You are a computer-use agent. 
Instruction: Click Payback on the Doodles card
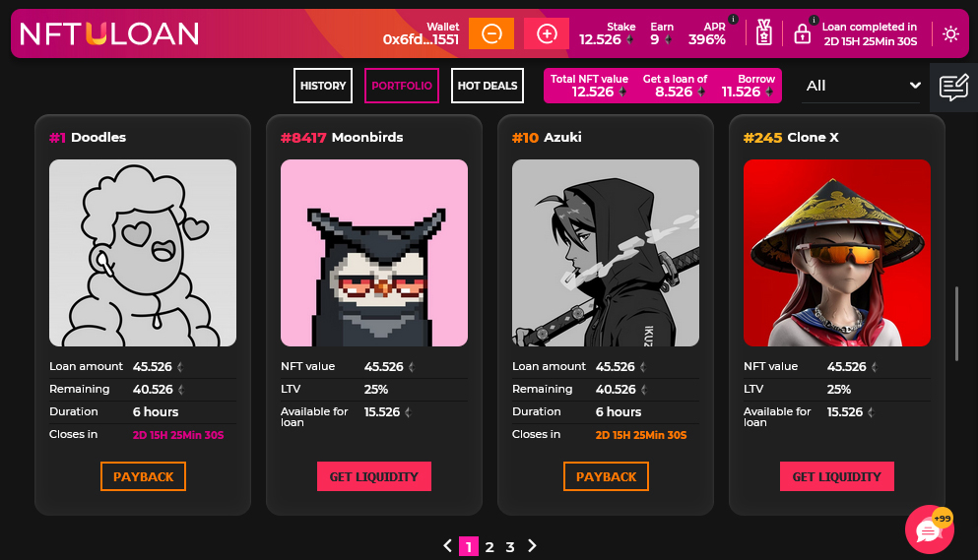coord(144,476)
